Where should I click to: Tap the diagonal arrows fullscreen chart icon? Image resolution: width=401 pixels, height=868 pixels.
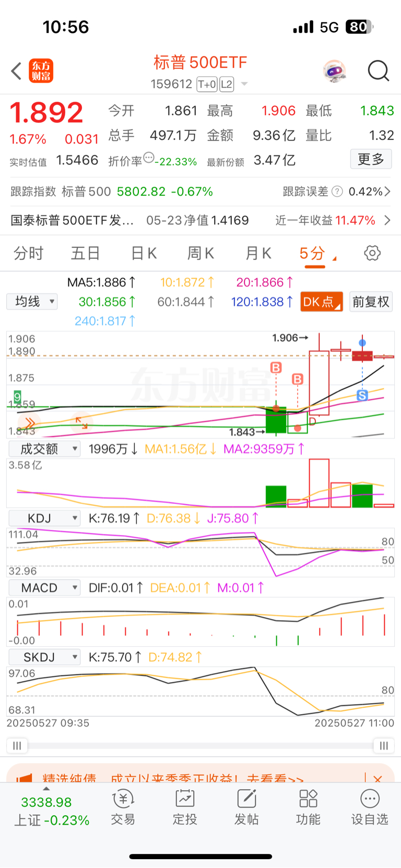click(81, 422)
